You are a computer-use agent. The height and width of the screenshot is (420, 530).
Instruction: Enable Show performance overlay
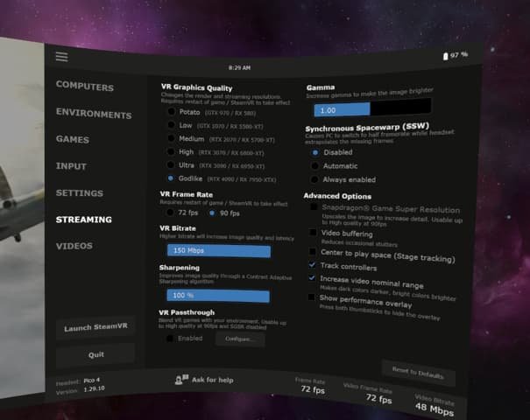311,297
